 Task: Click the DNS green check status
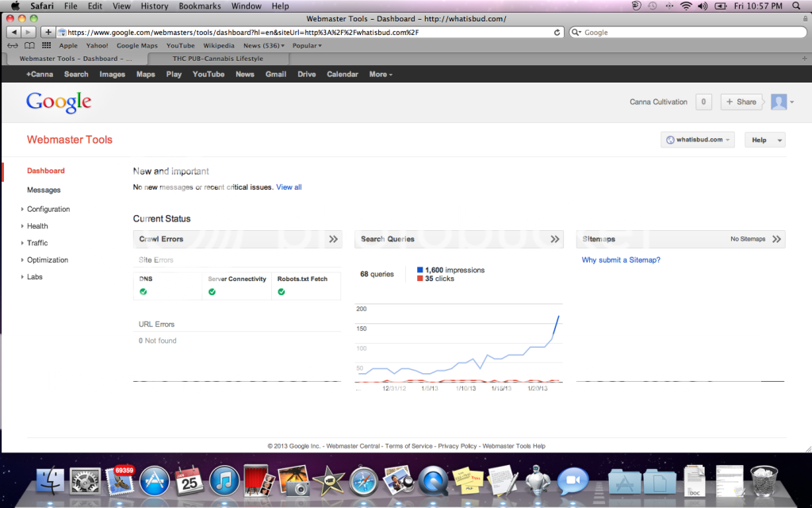coord(143,292)
